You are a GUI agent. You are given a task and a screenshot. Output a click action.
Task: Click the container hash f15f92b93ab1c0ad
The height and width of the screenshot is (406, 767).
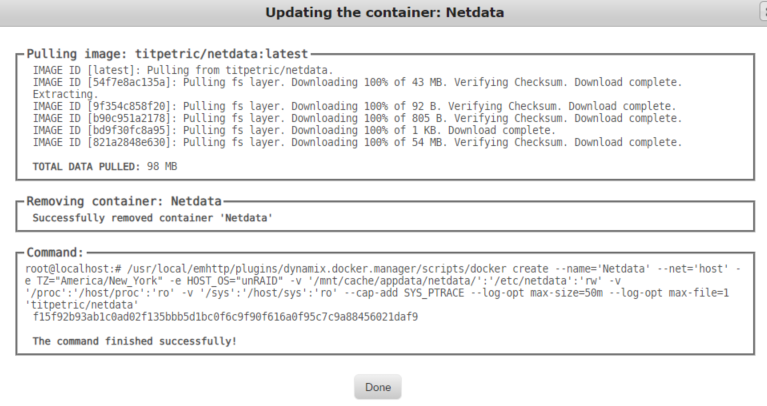pos(225,317)
